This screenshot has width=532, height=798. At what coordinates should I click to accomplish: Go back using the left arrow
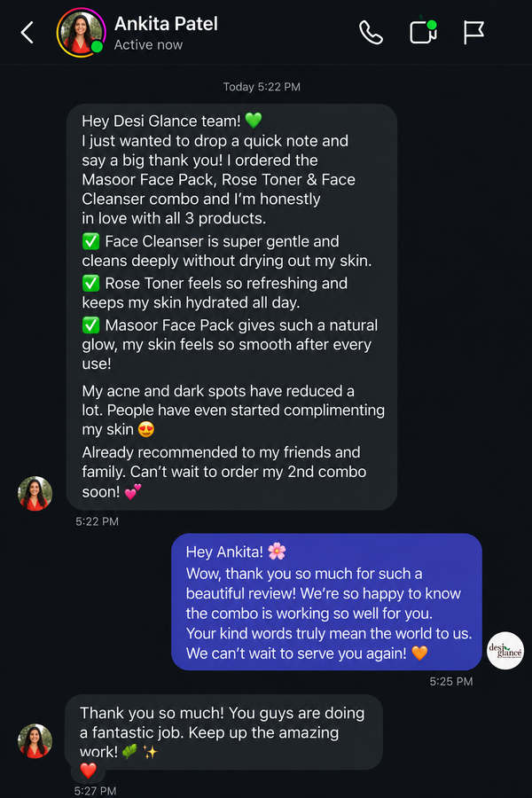pos(27,33)
